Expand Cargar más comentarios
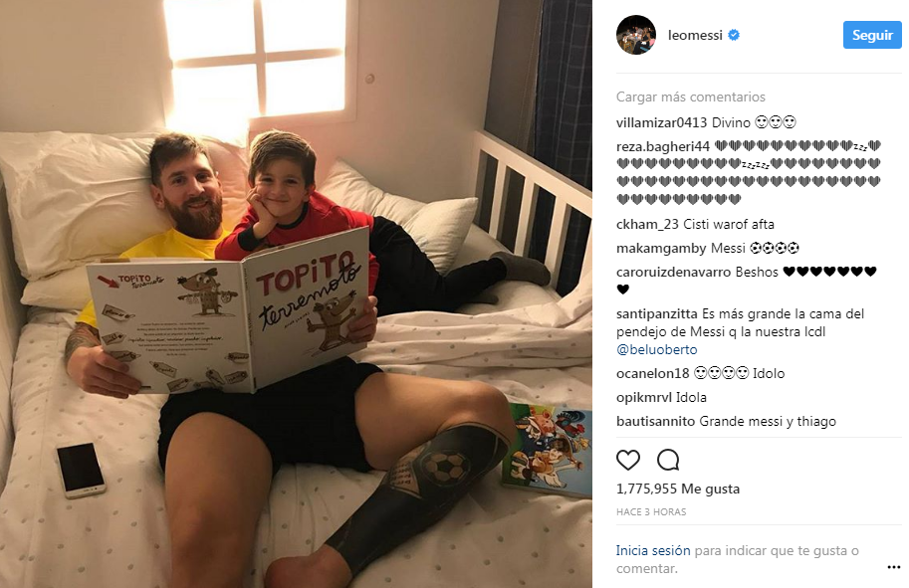 (x=690, y=97)
